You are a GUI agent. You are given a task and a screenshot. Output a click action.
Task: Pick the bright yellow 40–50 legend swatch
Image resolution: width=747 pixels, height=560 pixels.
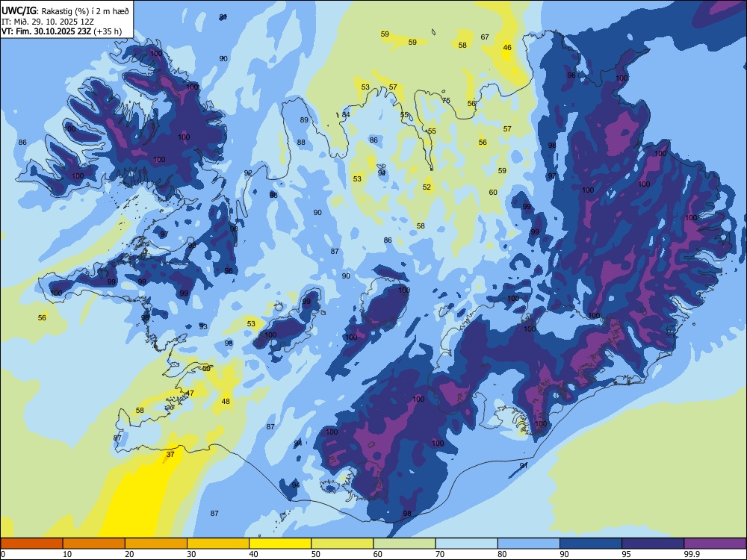tap(280, 544)
